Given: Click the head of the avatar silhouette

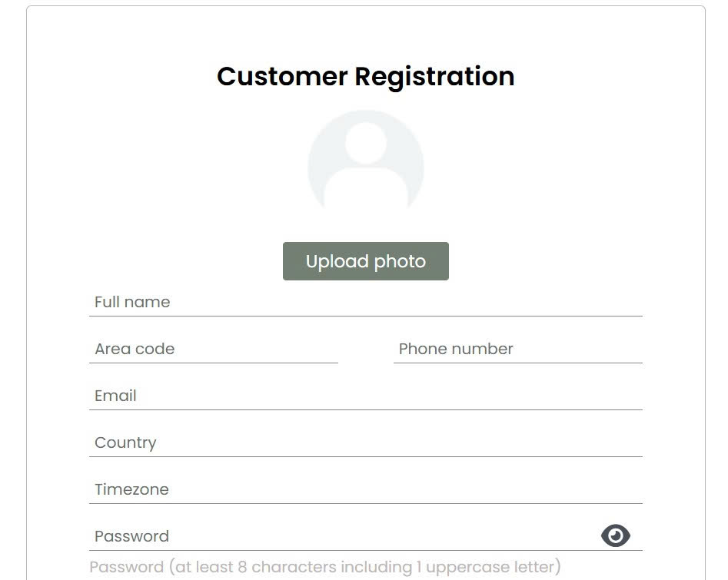Looking at the screenshot, I should 365,144.
